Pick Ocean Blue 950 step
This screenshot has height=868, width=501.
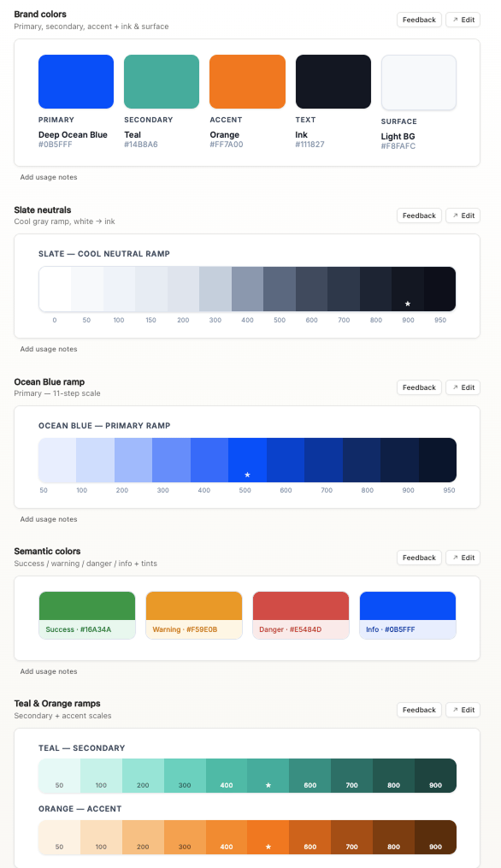pyautogui.click(x=438, y=460)
